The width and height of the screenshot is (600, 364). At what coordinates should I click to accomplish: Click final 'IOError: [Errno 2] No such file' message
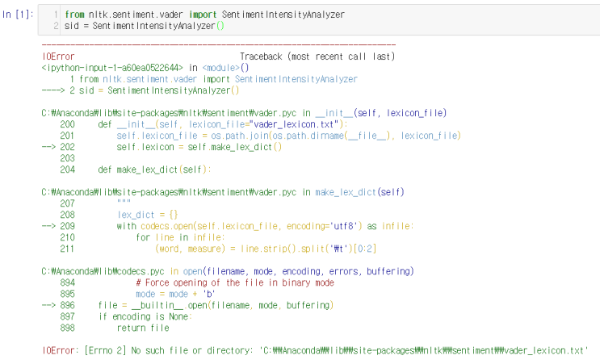(315, 350)
